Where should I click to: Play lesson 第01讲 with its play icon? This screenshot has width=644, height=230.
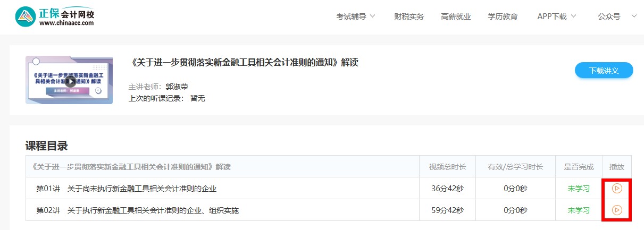click(x=617, y=188)
